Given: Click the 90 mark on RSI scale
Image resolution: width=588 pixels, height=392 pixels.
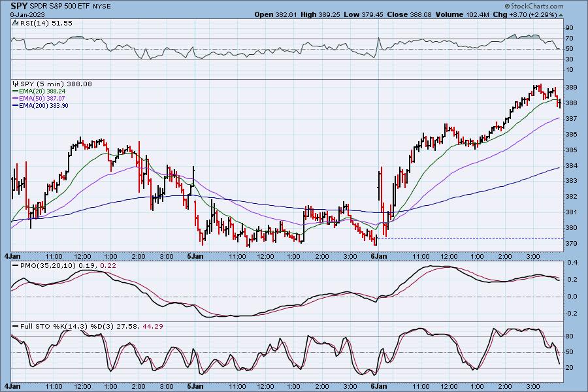Looking at the screenshot, I should coord(569,27).
